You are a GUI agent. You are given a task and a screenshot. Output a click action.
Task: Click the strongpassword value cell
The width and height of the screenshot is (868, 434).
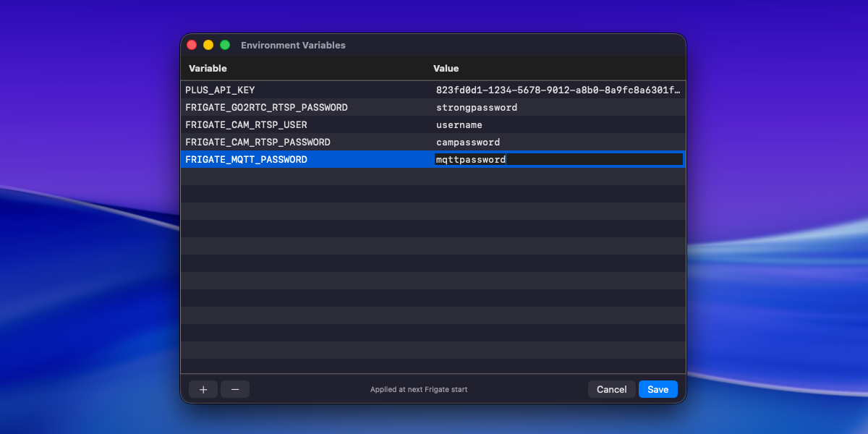click(x=477, y=107)
